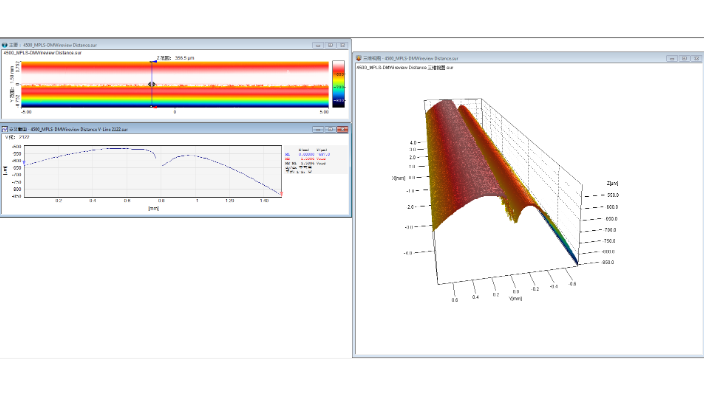
Task: Maximize the 3D view window
Action: click(684, 58)
